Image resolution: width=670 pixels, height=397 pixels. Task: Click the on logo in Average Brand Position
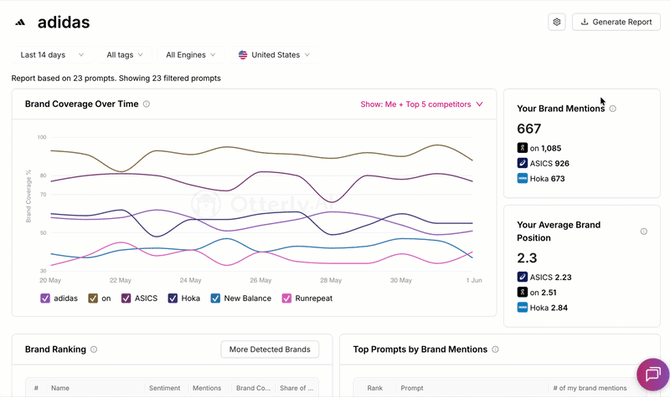(x=522, y=292)
